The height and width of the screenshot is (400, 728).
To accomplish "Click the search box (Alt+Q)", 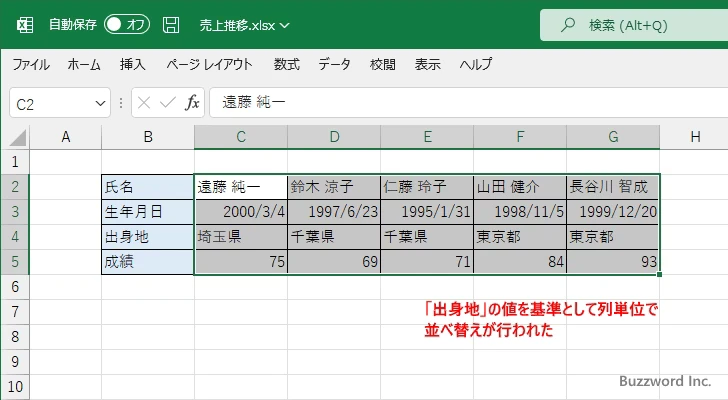I will (x=634, y=25).
